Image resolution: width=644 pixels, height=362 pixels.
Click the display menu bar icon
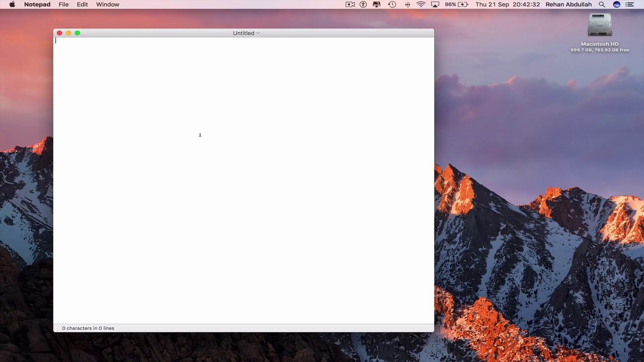(x=377, y=5)
